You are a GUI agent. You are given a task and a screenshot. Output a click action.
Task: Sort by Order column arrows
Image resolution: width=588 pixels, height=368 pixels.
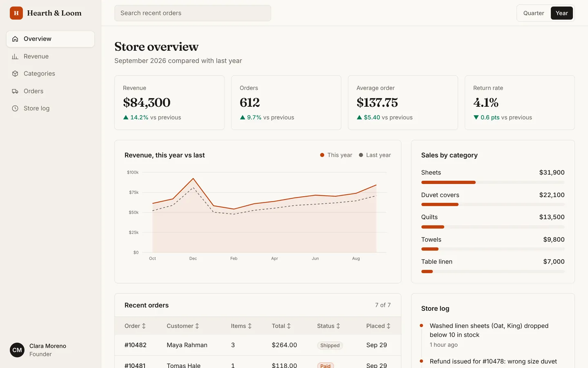[144, 326]
